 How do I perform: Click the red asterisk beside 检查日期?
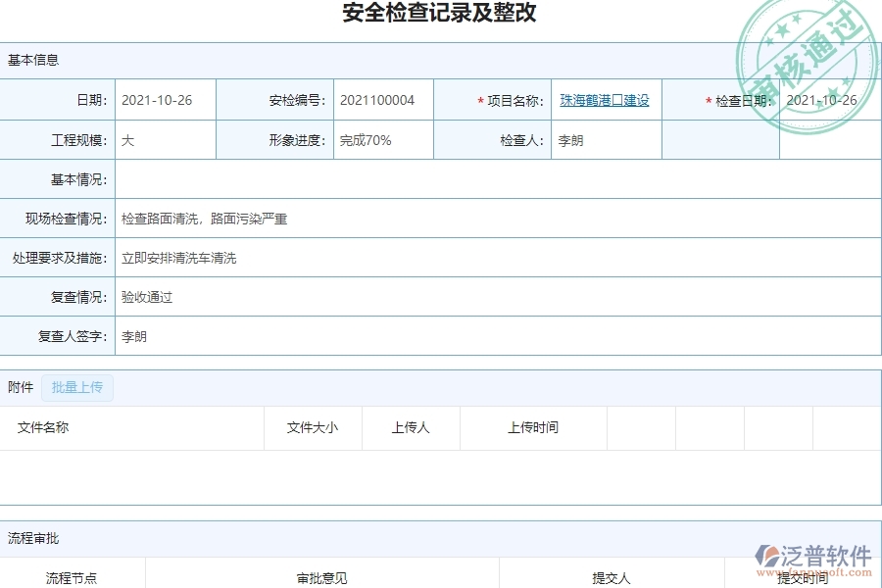[x=708, y=99]
